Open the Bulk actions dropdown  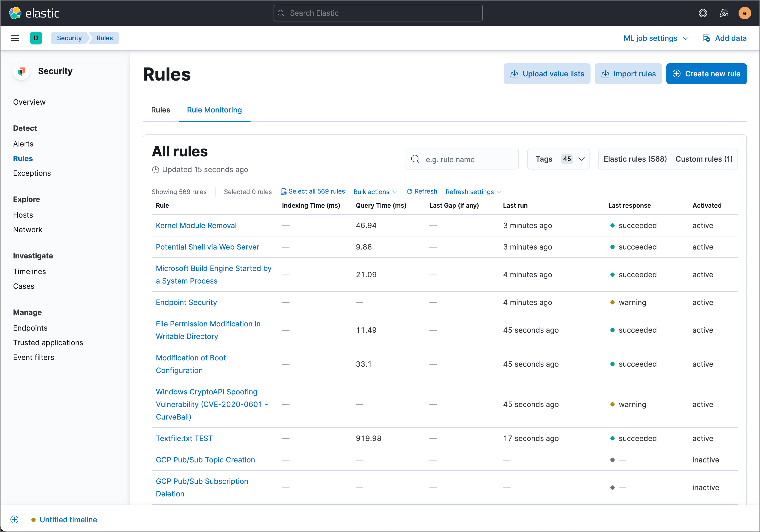coord(375,192)
